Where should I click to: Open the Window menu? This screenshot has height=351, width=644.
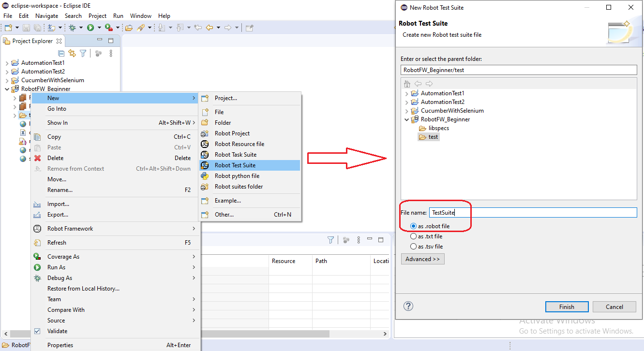click(141, 16)
